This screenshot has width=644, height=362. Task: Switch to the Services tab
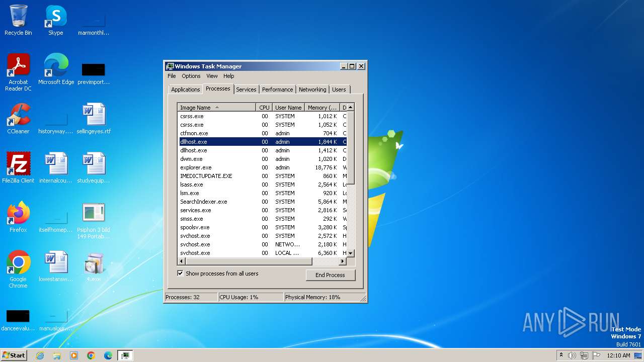pyautogui.click(x=246, y=89)
